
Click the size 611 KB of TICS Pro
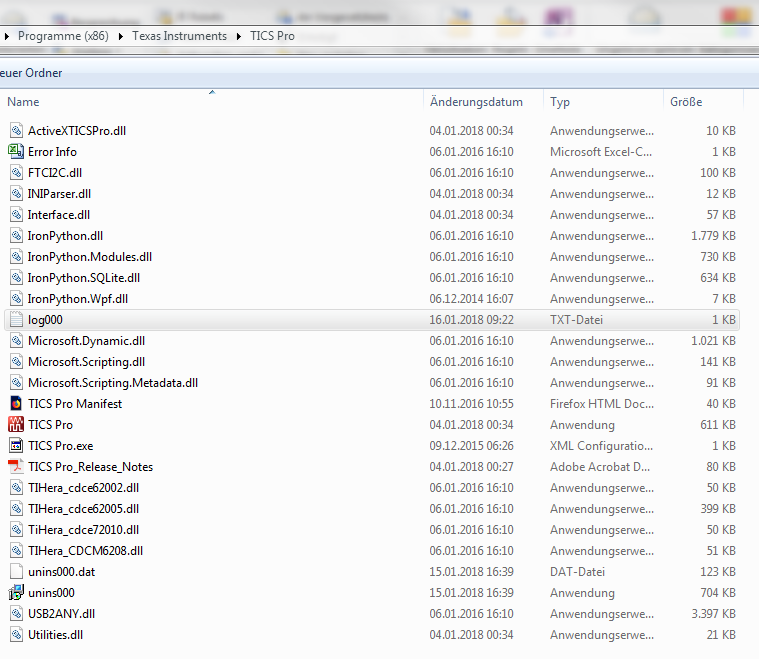(718, 425)
